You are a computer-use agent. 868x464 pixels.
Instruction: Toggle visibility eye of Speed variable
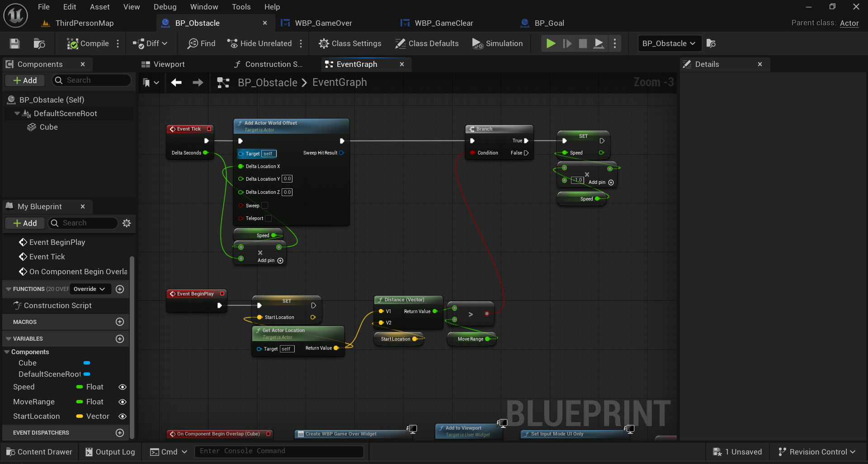pyautogui.click(x=122, y=387)
